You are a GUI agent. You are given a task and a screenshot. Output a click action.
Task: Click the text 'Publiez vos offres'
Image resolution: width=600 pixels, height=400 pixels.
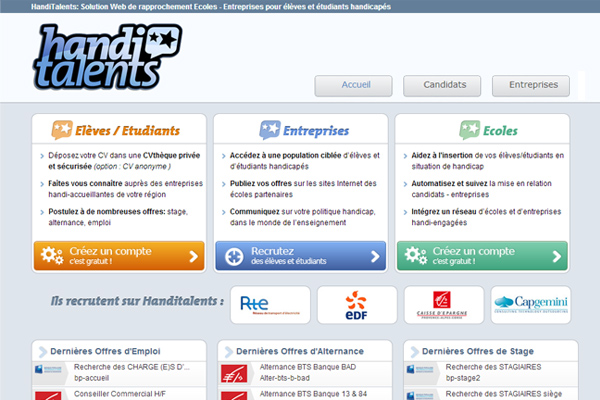[261, 183]
